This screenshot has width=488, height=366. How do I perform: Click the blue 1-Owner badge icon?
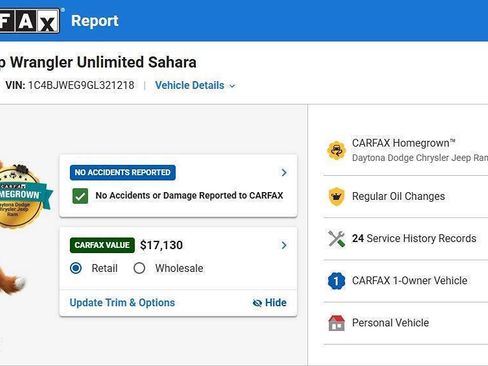(x=336, y=281)
